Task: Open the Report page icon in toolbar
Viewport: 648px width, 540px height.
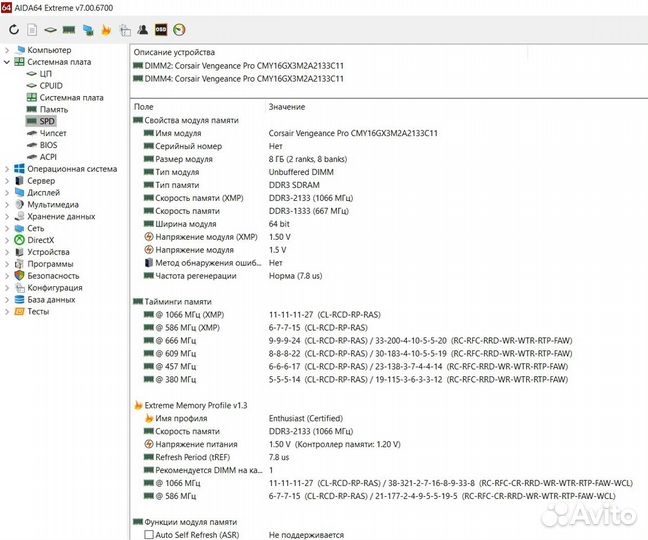Action: [32, 30]
